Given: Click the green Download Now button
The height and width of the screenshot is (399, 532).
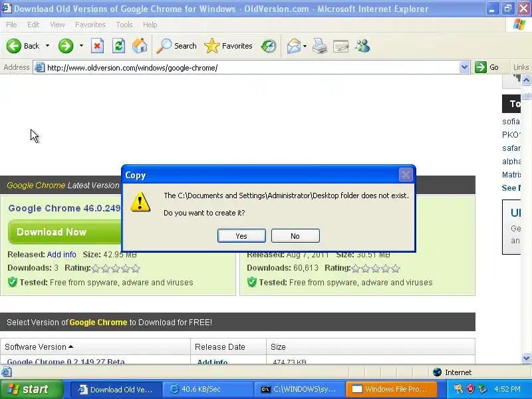Looking at the screenshot, I should click(x=65, y=232).
